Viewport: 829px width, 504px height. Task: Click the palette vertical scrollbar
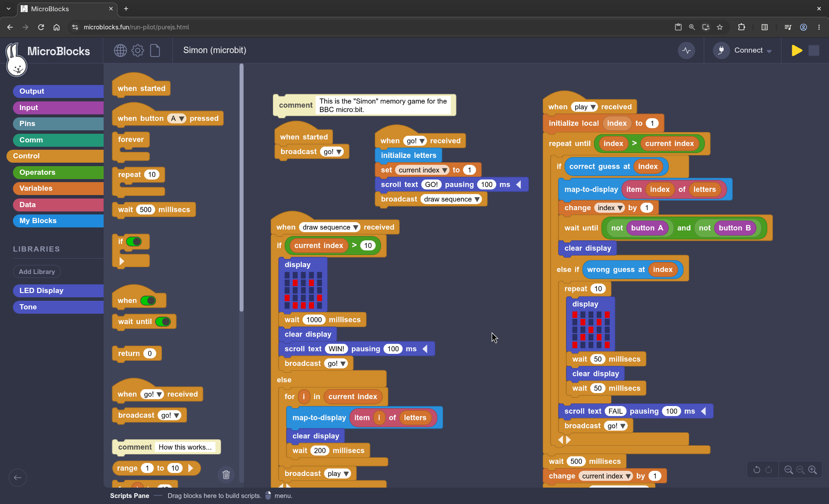tap(241, 188)
